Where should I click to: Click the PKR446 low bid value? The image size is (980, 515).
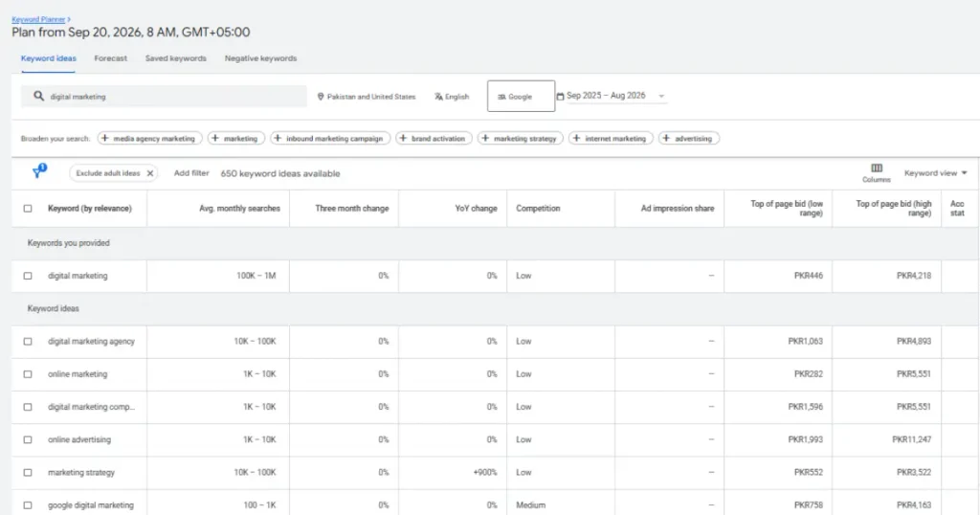pyautogui.click(x=809, y=276)
